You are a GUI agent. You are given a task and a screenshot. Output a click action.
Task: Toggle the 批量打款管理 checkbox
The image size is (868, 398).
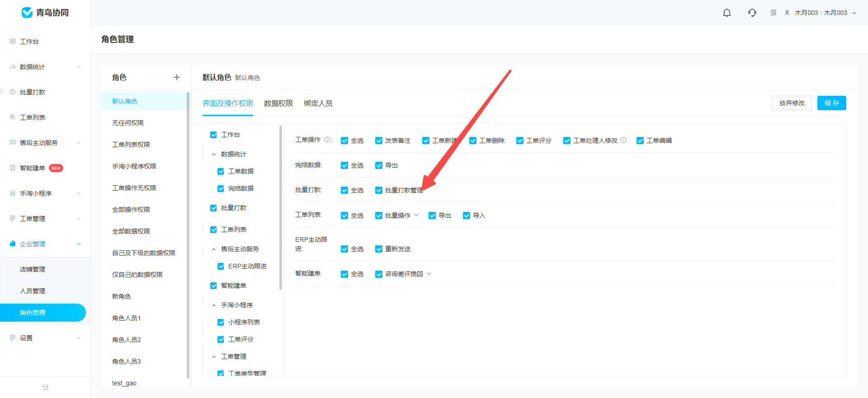coord(379,190)
